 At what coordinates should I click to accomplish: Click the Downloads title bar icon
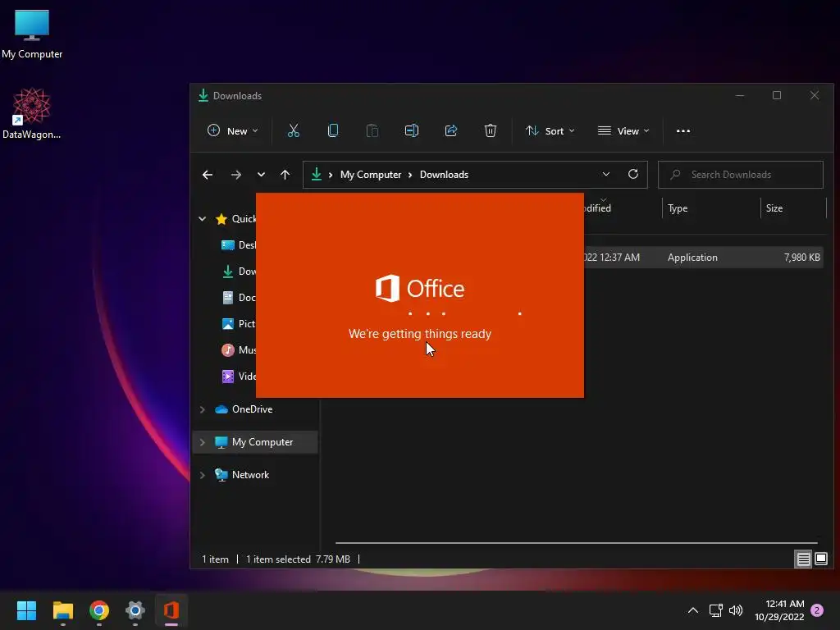[x=203, y=95]
